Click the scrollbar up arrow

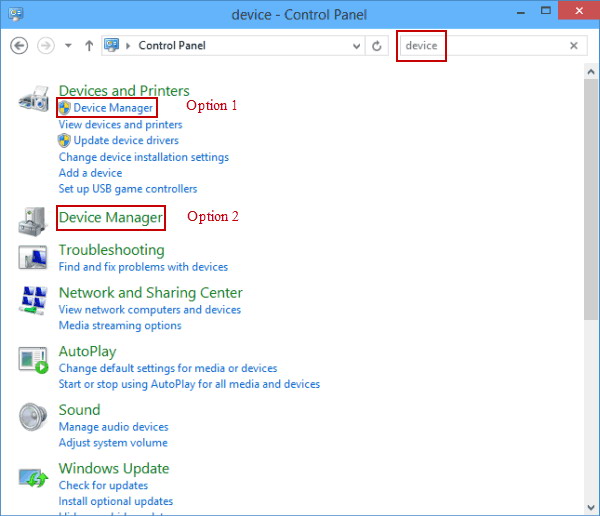pos(591,72)
